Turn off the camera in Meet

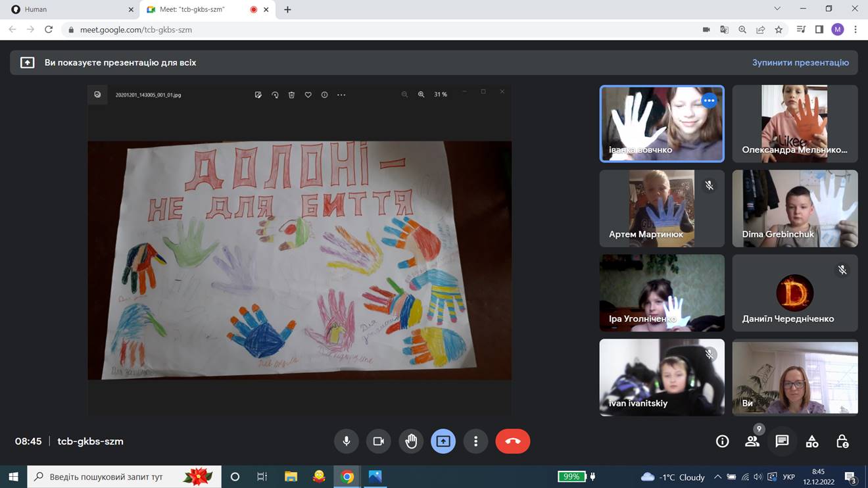pos(379,441)
